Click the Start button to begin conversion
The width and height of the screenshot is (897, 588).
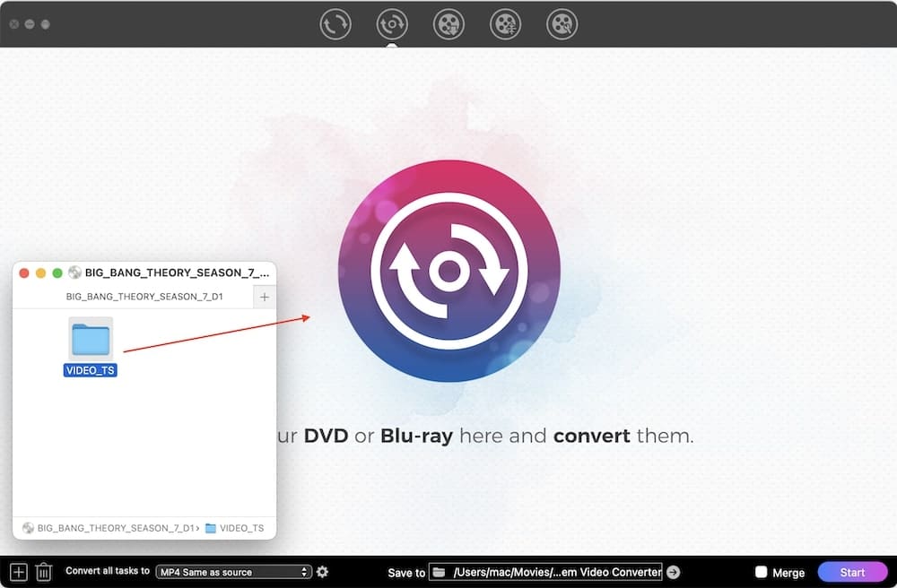[853, 572]
